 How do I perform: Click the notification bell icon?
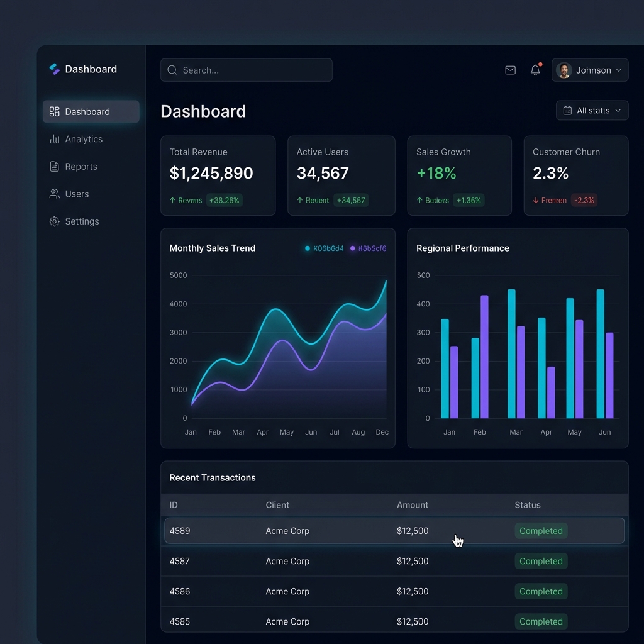click(535, 70)
